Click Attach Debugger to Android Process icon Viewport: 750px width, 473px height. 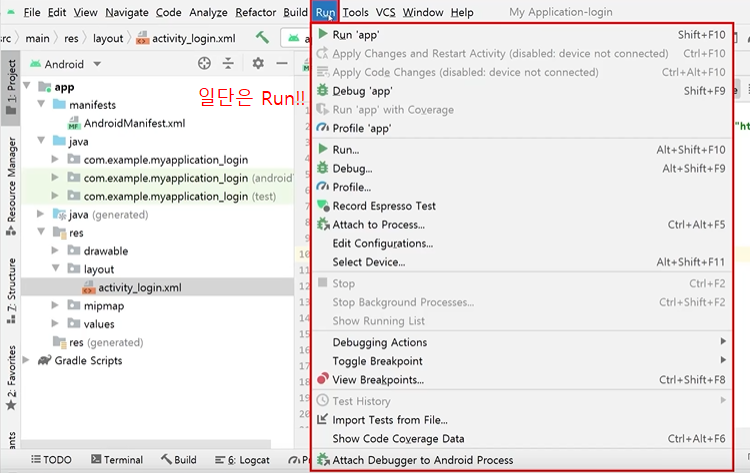pyautogui.click(x=323, y=460)
